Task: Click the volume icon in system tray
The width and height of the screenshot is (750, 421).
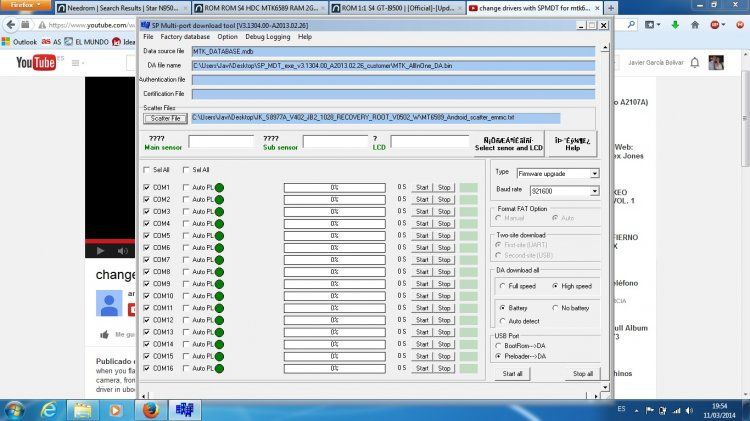Action: pos(689,410)
